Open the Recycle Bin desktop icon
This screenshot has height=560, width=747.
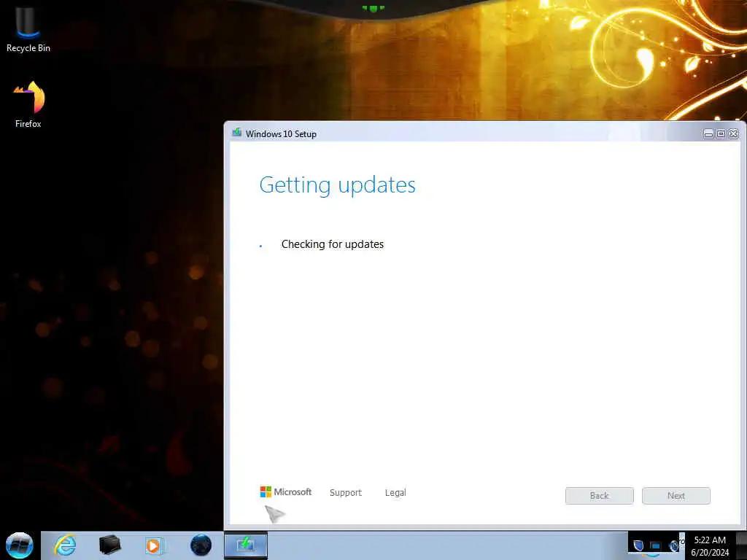(28, 29)
